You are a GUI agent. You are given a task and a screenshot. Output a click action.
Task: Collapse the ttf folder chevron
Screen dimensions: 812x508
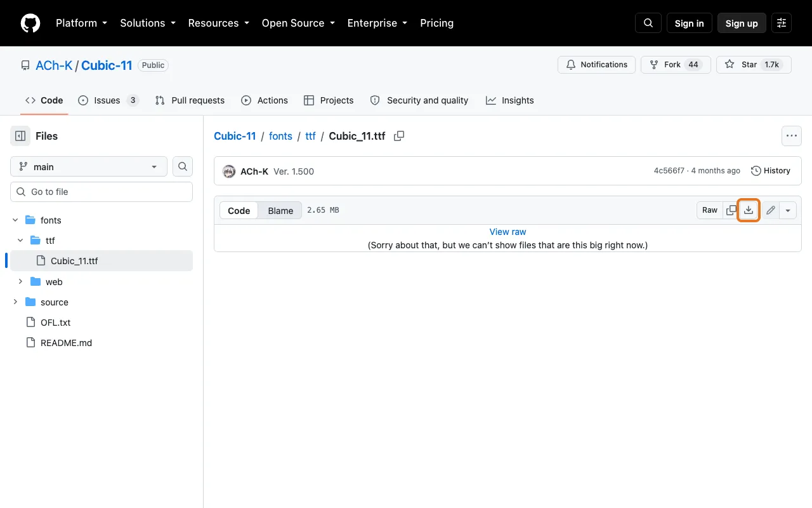click(x=20, y=241)
